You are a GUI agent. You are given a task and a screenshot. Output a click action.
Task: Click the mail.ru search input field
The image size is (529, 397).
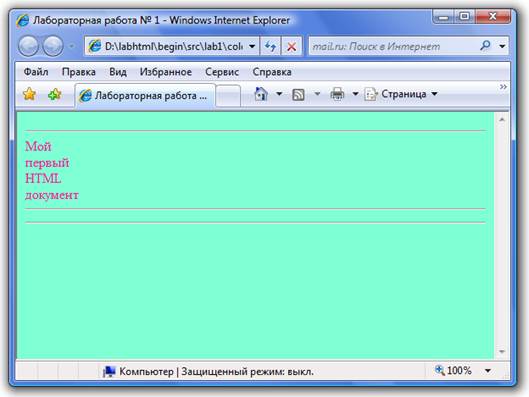[393, 46]
